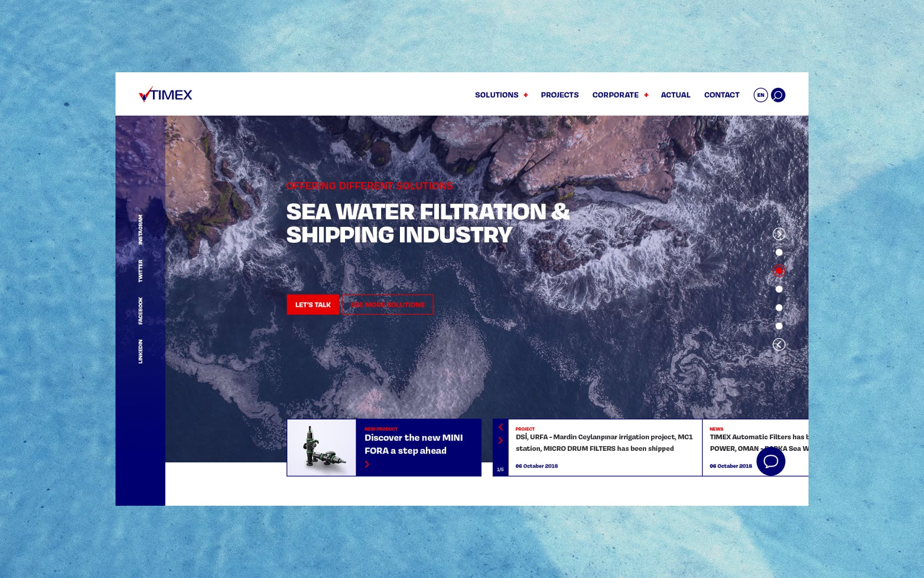Select the last slider dot
The width and height of the screenshot is (924, 578).
779,326
